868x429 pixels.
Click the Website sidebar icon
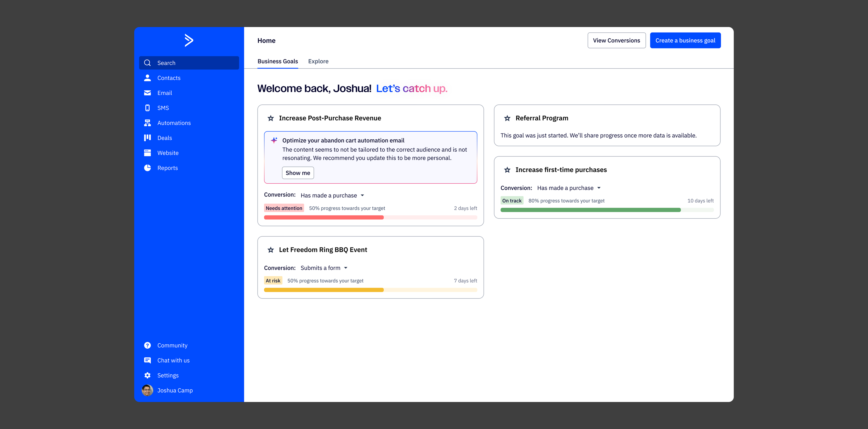[x=147, y=153]
